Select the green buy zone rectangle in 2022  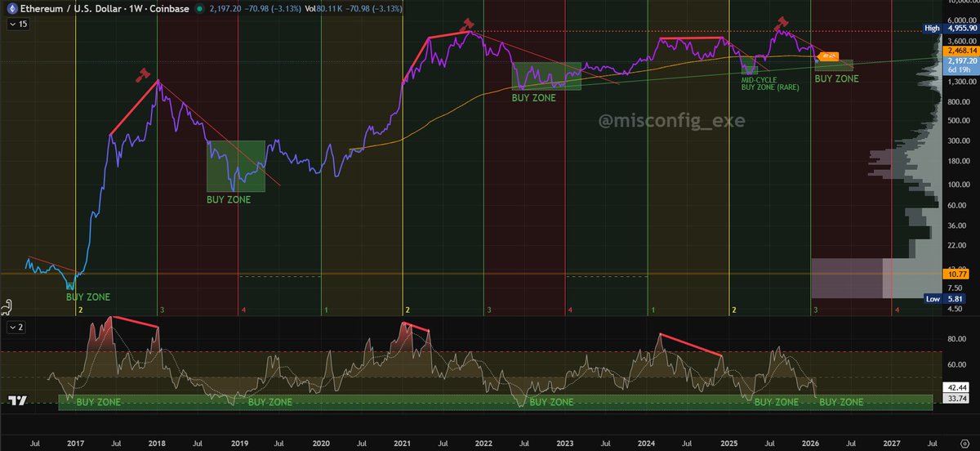tap(546, 76)
